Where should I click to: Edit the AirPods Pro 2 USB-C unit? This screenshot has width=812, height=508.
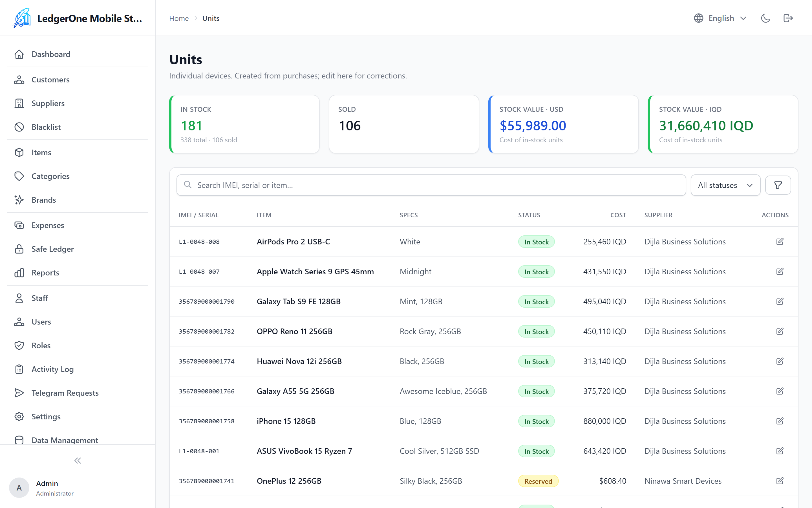click(780, 242)
